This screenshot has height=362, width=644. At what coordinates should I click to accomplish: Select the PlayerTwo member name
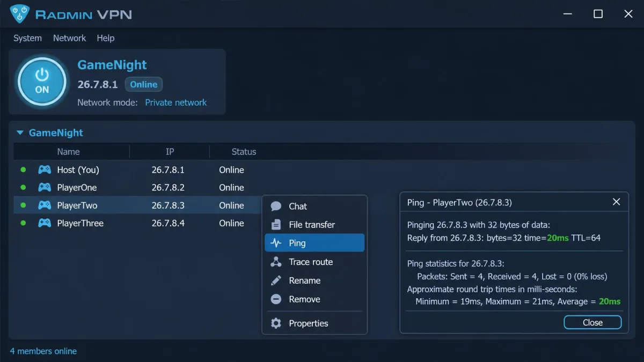(77, 205)
